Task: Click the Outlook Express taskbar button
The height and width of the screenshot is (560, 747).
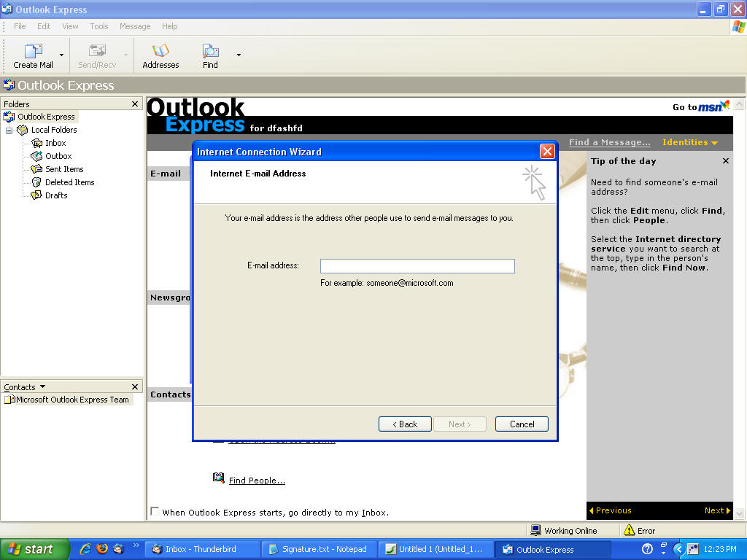Action: click(553, 549)
